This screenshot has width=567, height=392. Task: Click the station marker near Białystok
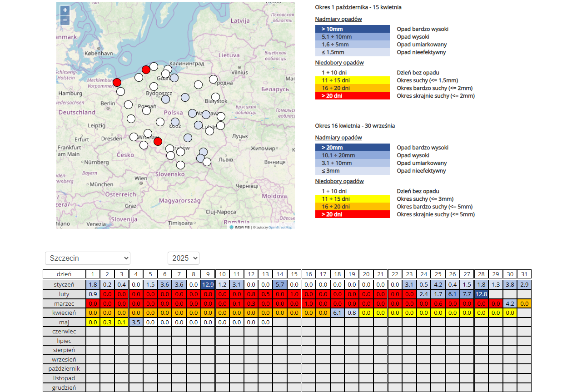(x=215, y=97)
